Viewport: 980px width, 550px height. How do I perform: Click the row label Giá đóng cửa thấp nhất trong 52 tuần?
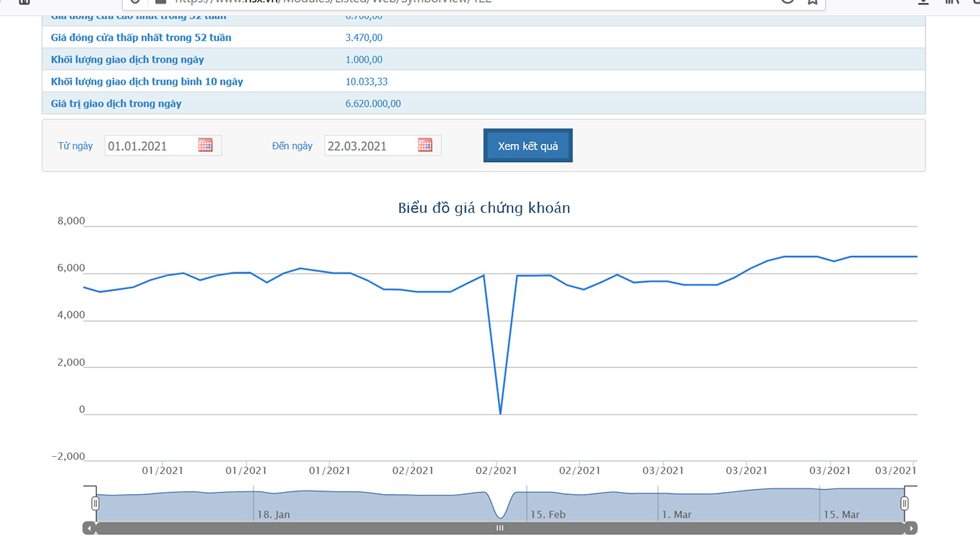point(141,37)
